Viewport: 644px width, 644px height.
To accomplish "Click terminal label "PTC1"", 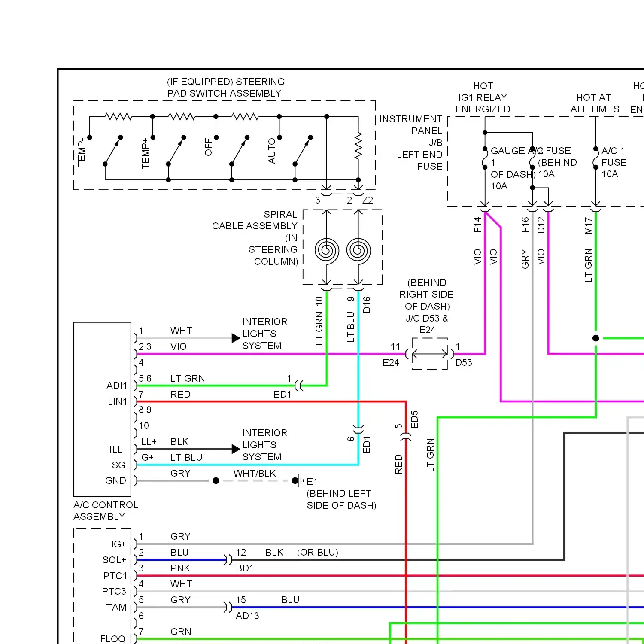I will click(115, 576).
